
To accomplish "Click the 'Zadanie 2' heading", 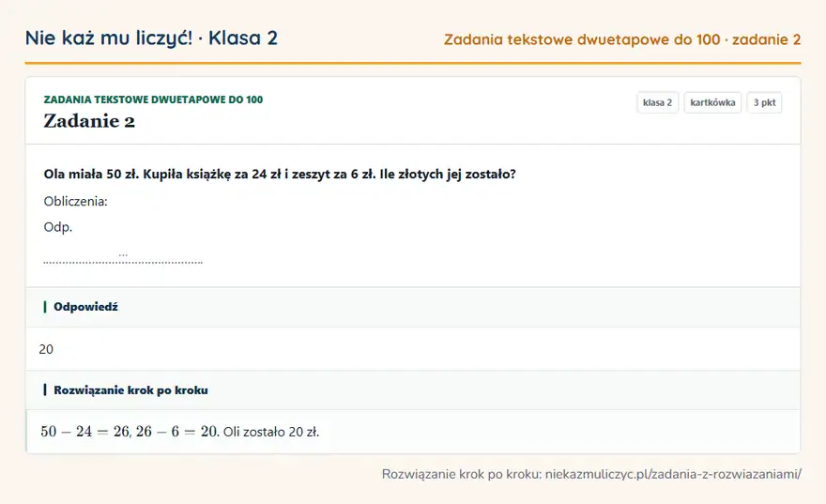I will click(89, 121).
